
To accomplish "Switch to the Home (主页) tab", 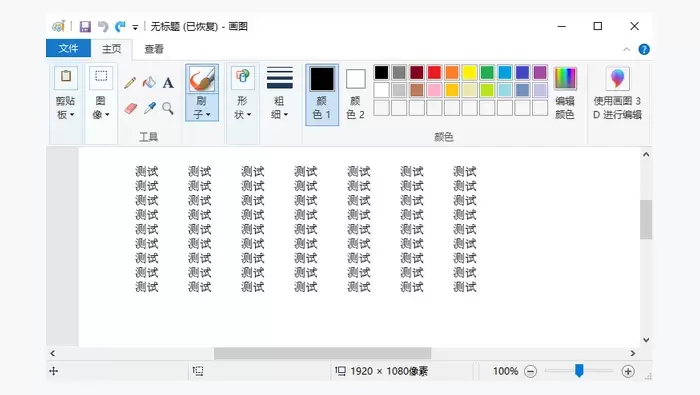I will pos(112,49).
